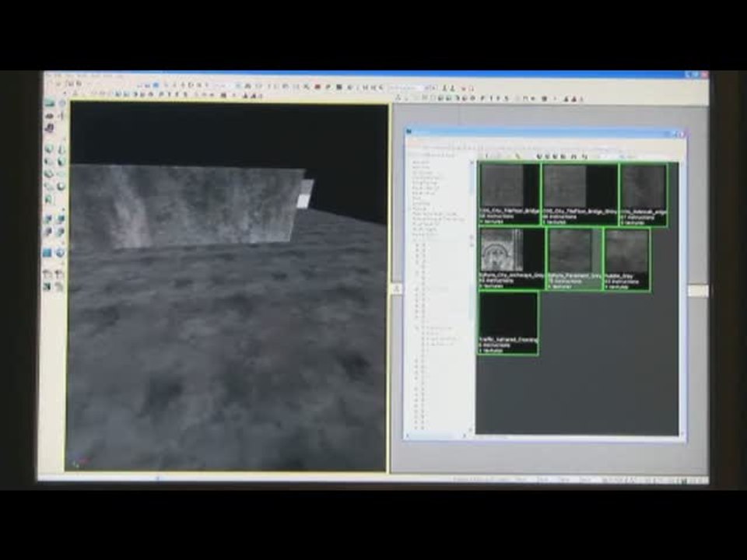Open the combo box in the top toolbar
747x560 pixels.
pos(406,88)
